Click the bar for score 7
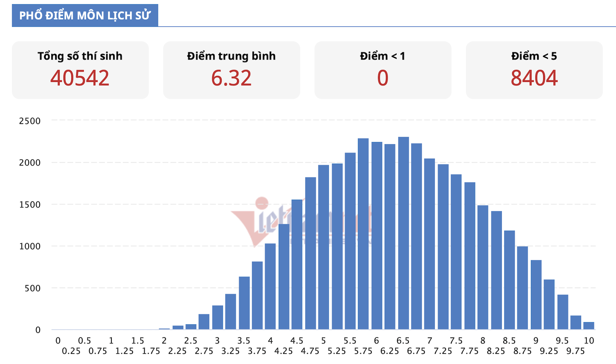The image size is (616, 364). pos(430,244)
